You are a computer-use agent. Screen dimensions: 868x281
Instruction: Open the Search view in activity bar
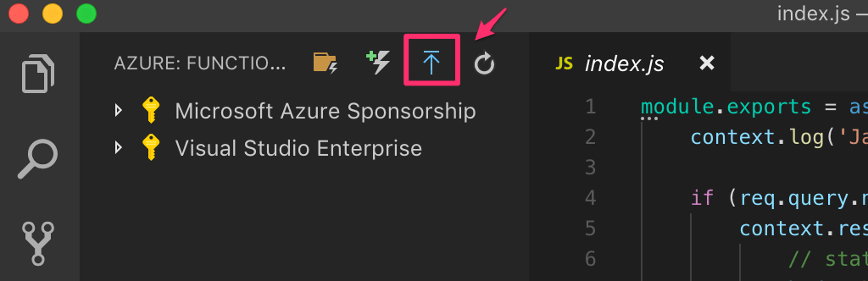click(38, 158)
